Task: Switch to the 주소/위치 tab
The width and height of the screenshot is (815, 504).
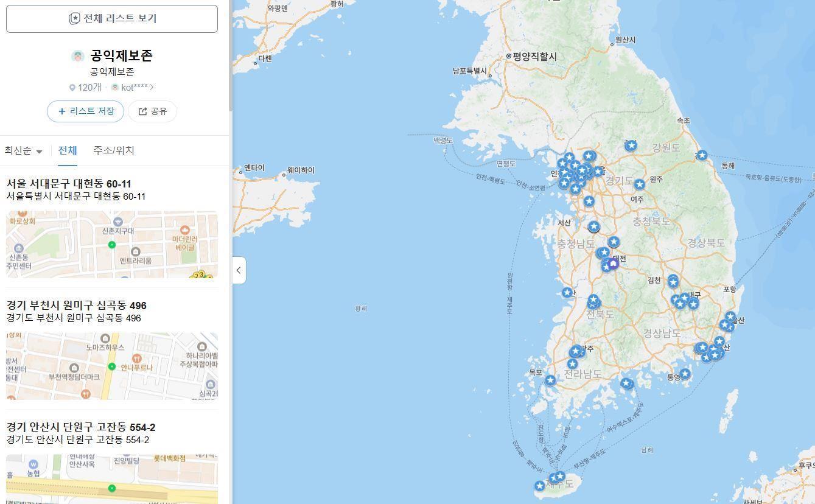Action: click(x=113, y=150)
